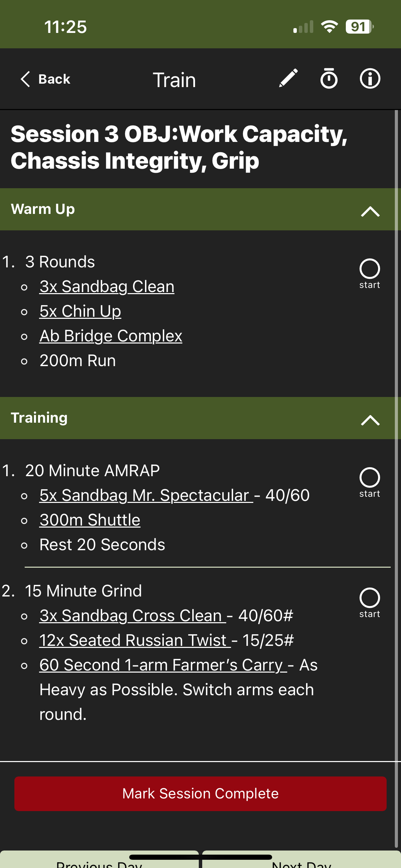Tap the info circle icon
The image size is (401, 868).
click(x=370, y=79)
